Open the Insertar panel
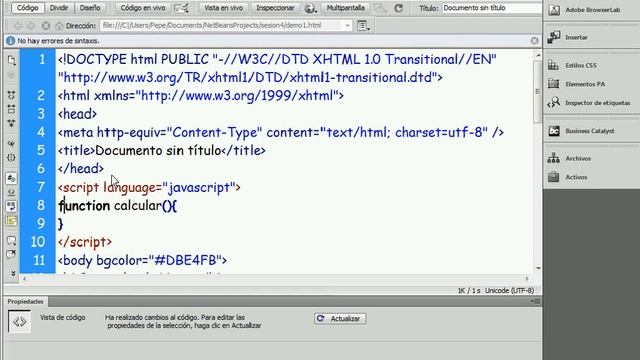Viewport: 640px width, 360px height. 576,37
